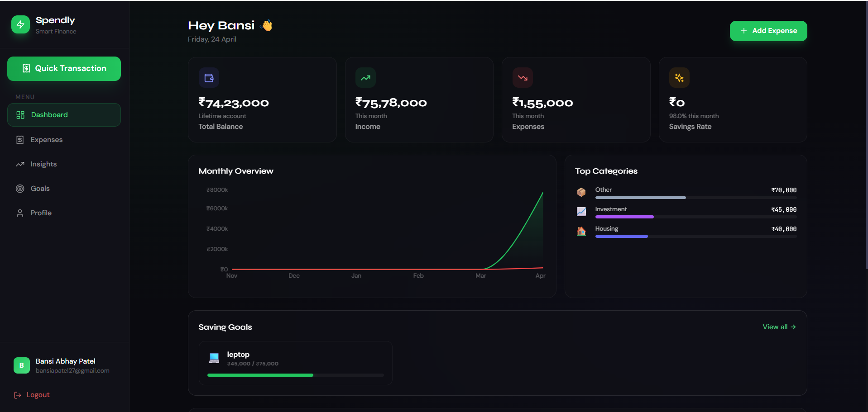
Task: Click the Spendly lightning logo icon
Action: tap(20, 24)
